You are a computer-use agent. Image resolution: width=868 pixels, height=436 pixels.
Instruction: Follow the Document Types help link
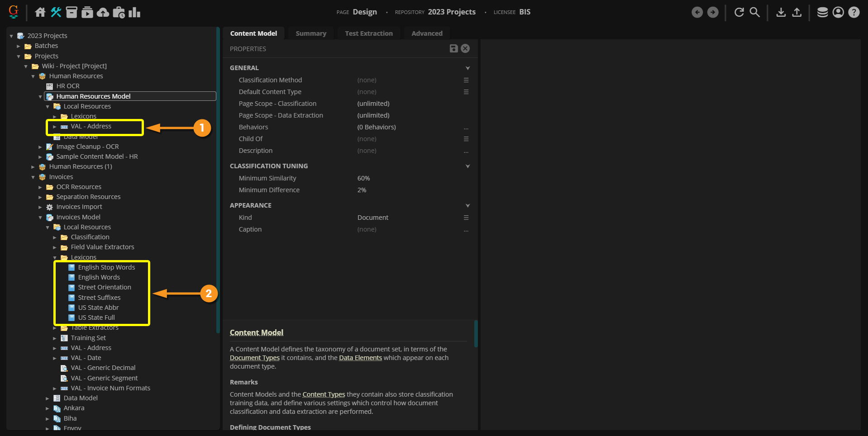click(x=254, y=358)
